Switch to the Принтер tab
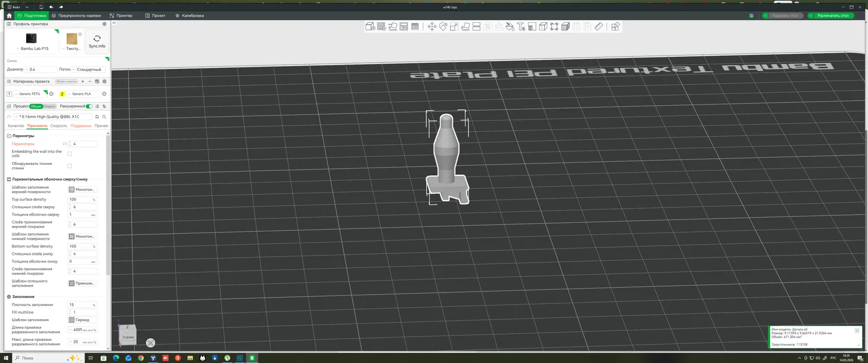This screenshot has height=363, width=868. [120, 15]
